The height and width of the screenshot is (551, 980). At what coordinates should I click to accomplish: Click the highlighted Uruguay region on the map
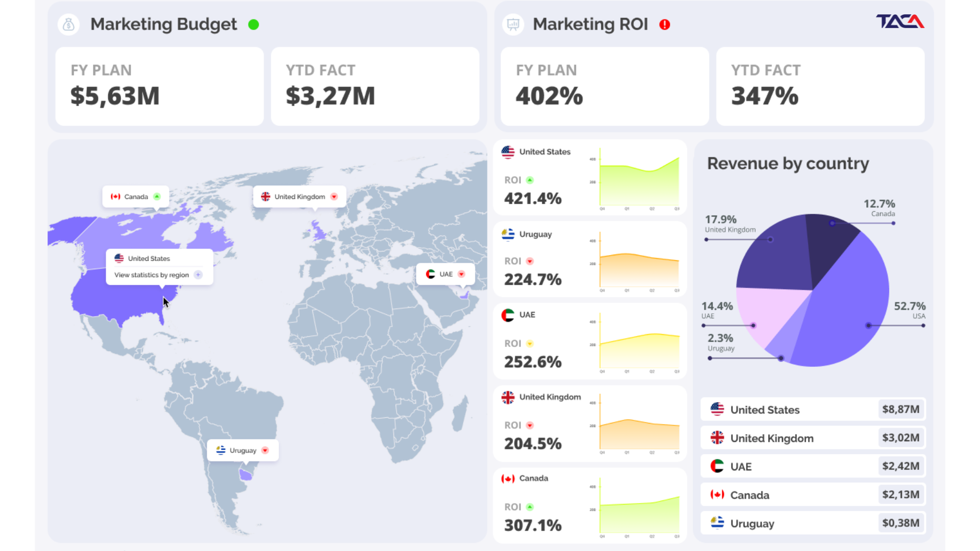point(246,475)
